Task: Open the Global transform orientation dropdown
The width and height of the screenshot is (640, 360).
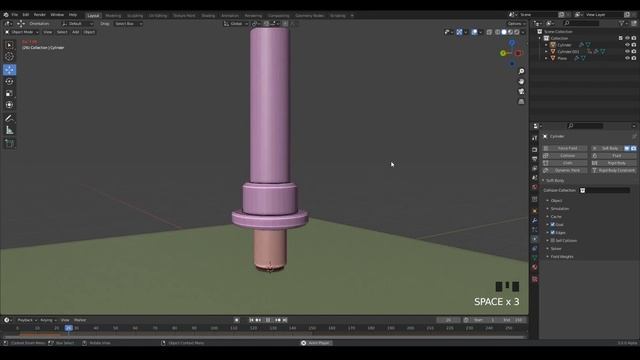Action: click(236, 24)
